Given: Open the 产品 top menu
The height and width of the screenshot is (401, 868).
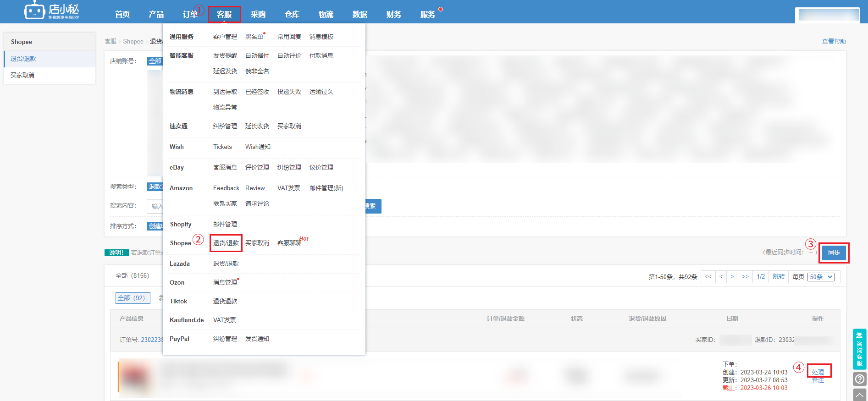Looking at the screenshot, I should coord(156,14).
